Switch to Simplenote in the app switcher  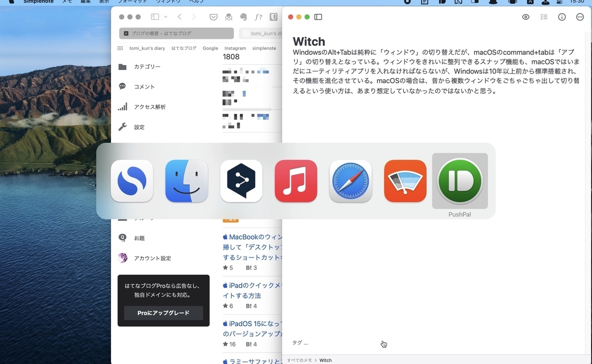tap(132, 181)
